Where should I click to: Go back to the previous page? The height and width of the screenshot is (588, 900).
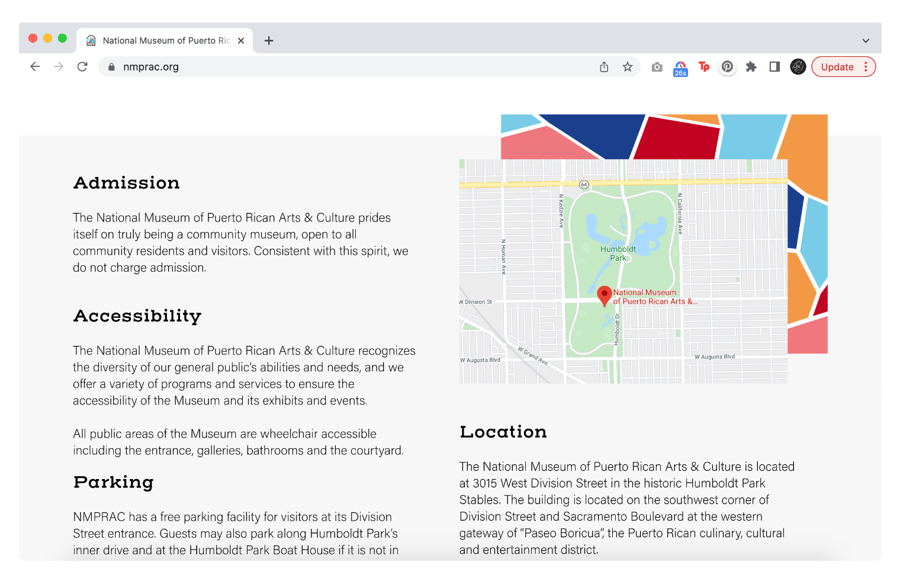35,67
